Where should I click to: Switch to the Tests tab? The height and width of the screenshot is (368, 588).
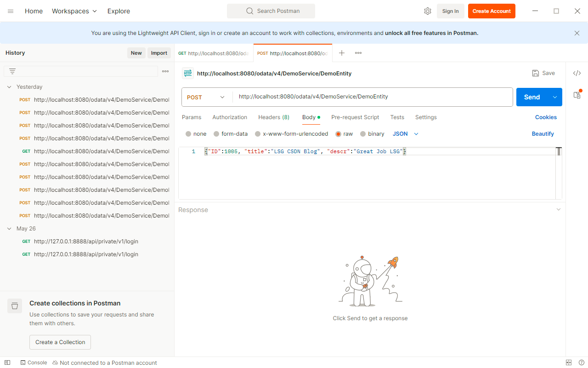click(397, 117)
